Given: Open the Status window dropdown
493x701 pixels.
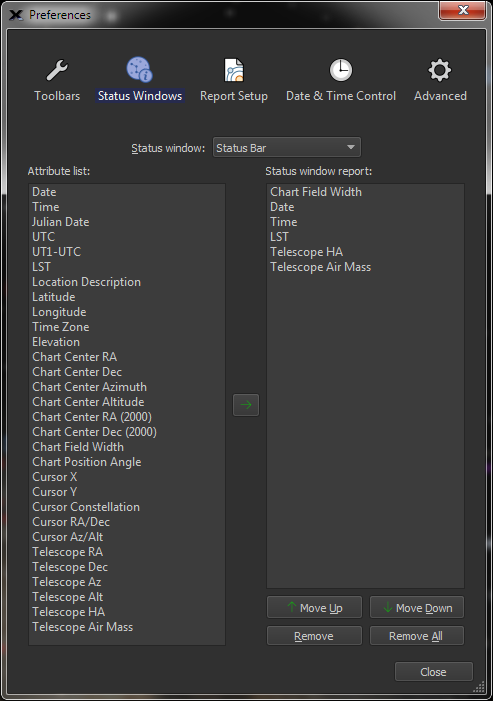Looking at the screenshot, I should coord(287,148).
